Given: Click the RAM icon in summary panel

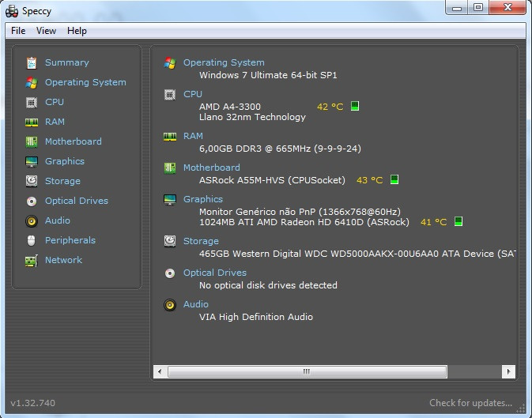Looking at the screenshot, I should point(170,137).
